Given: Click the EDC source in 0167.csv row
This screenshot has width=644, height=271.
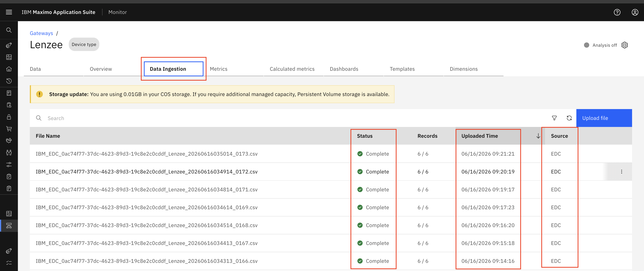Looking at the screenshot, I should point(556,243).
